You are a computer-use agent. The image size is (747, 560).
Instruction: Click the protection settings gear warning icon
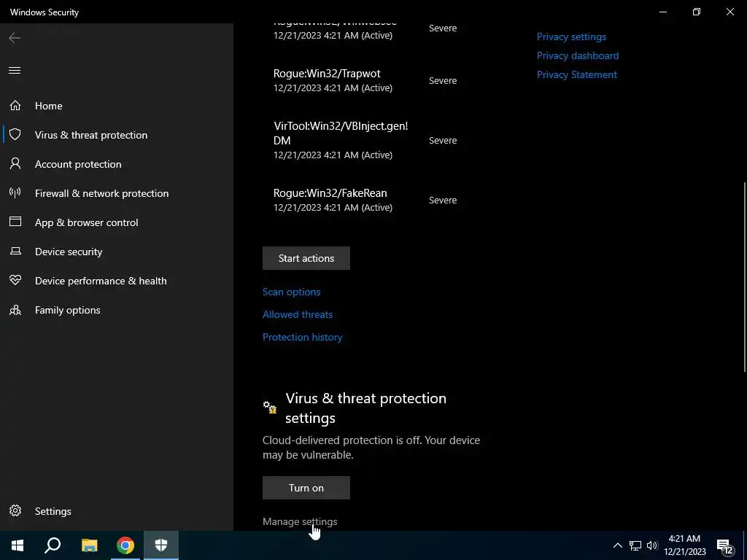(270, 407)
